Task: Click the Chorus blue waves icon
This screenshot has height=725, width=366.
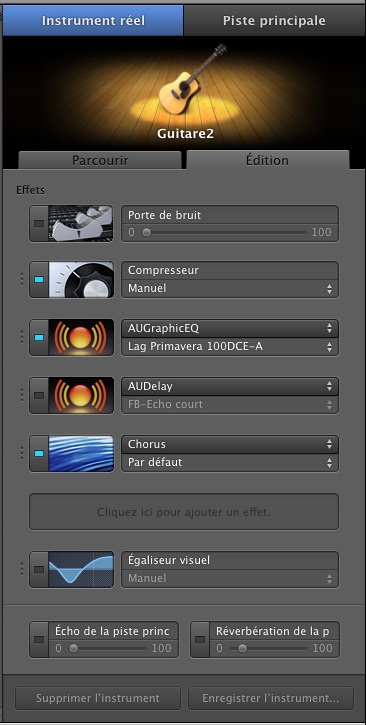Action: pos(81,454)
